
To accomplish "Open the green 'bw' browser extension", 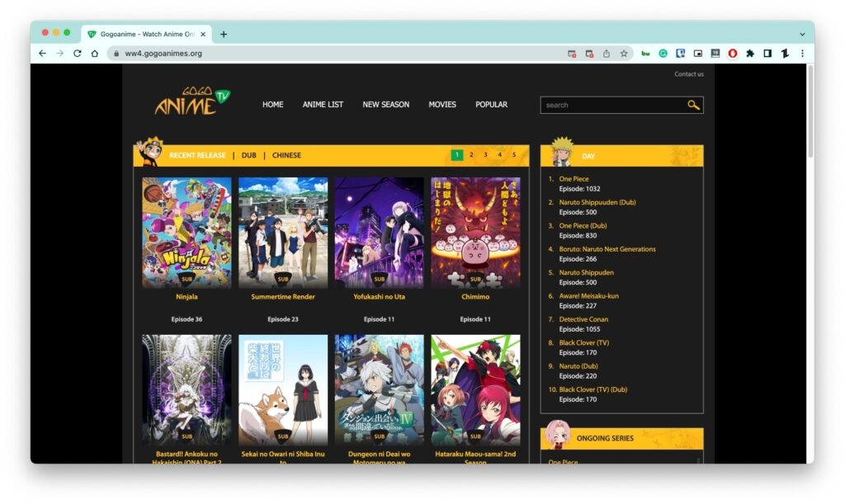I will (645, 54).
